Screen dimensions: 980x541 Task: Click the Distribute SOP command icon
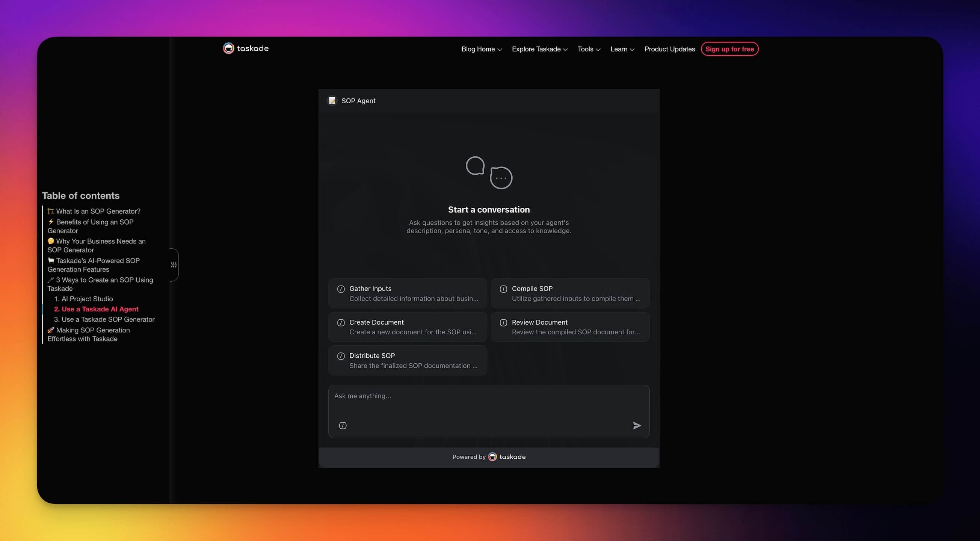click(x=341, y=356)
